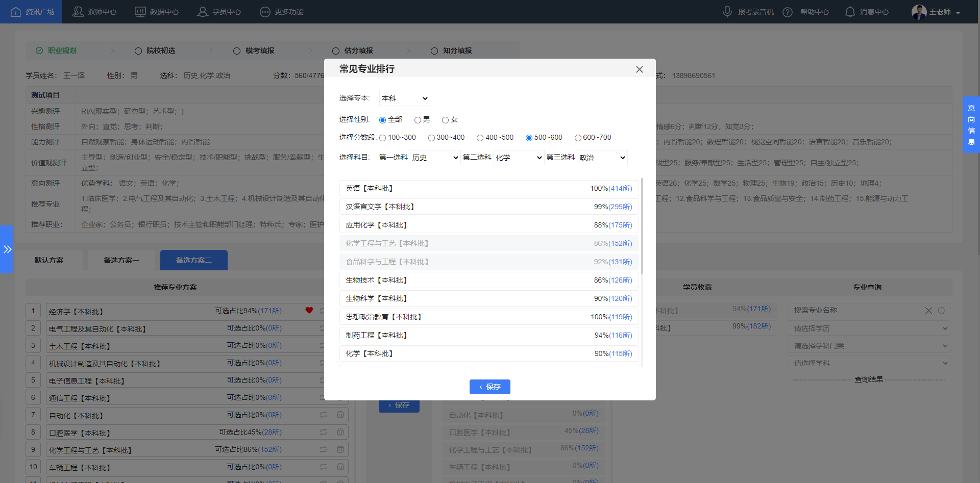Open the 请选择学历 dropdown
This screenshot has height=483, width=980.
870,328
